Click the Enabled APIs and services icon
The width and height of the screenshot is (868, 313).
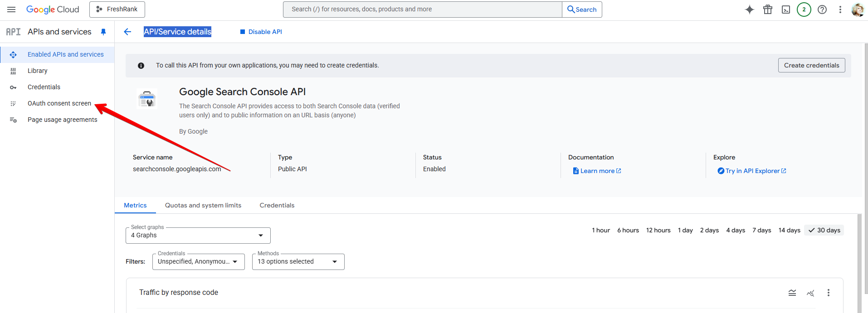point(13,55)
